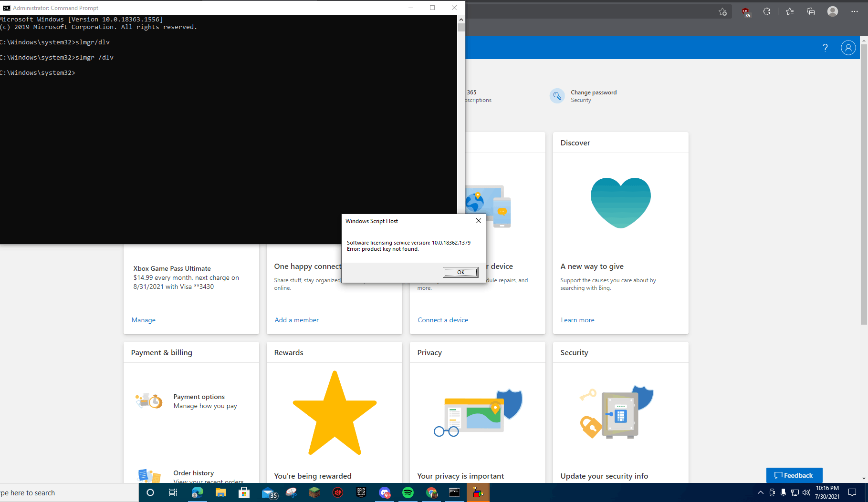Click the teal heart Discover image
The width and height of the screenshot is (868, 502).
tap(620, 203)
